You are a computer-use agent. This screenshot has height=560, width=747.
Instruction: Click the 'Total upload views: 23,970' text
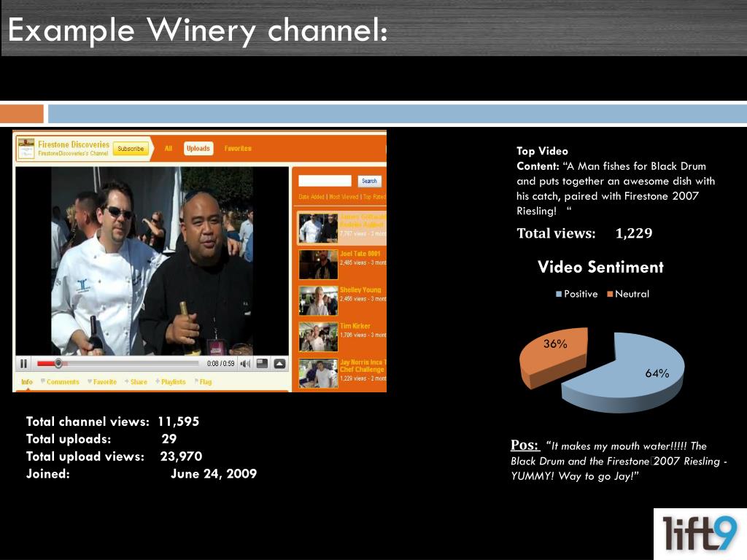point(114,456)
